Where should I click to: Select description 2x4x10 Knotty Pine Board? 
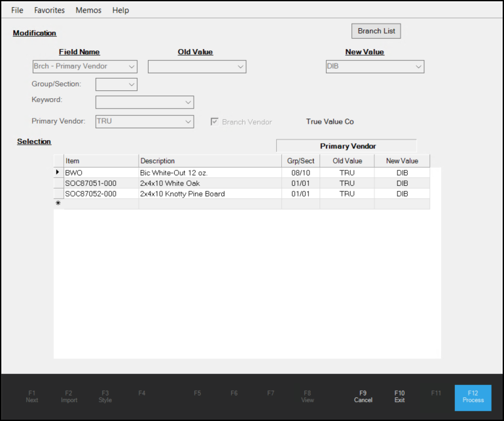[x=210, y=194]
